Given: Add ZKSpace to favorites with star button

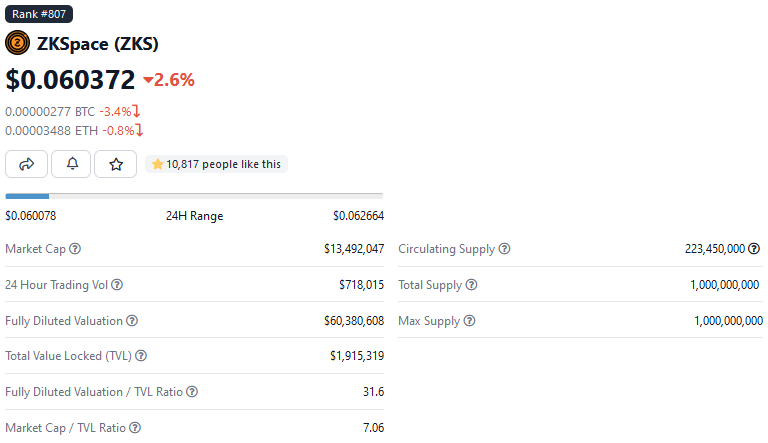Looking at the screenshot, I should 116,164.
